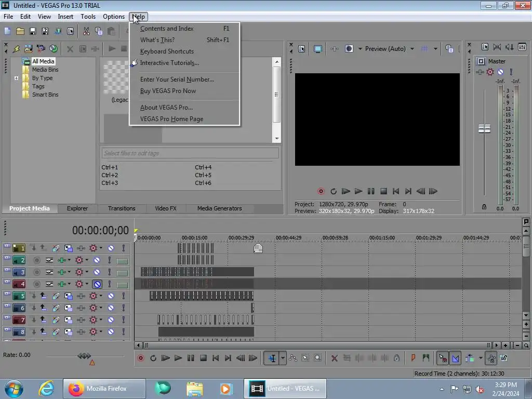Click the playback Rate scrub slider
This screenshot has height=399, width=532.
pyautogui.click(x=85, y=356)
